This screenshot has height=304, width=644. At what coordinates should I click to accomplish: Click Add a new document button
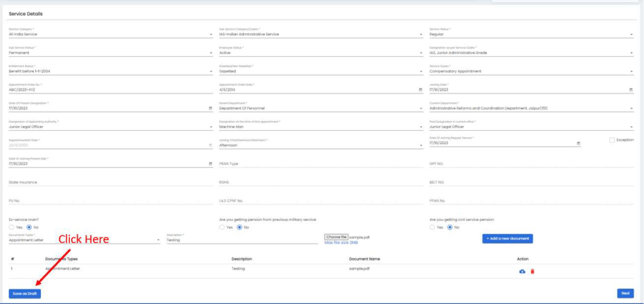(x=508, y=239)
